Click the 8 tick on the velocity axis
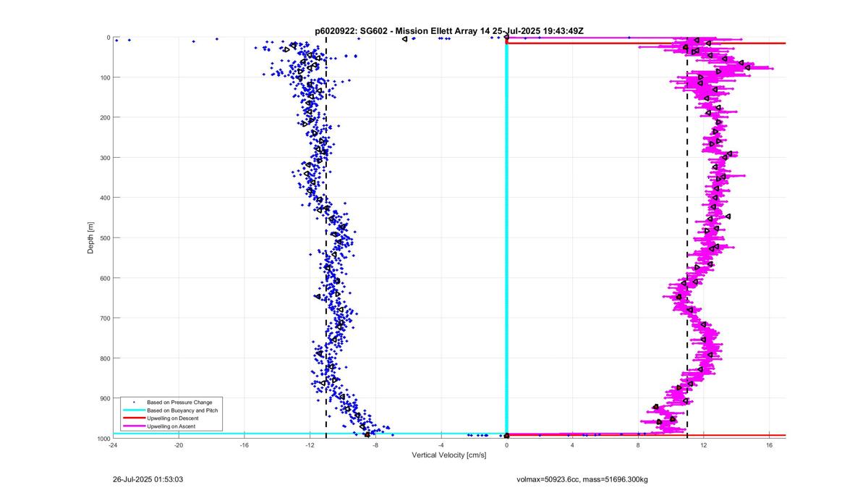The width and height of the screenshot is (868, 493). pos(638,445)
